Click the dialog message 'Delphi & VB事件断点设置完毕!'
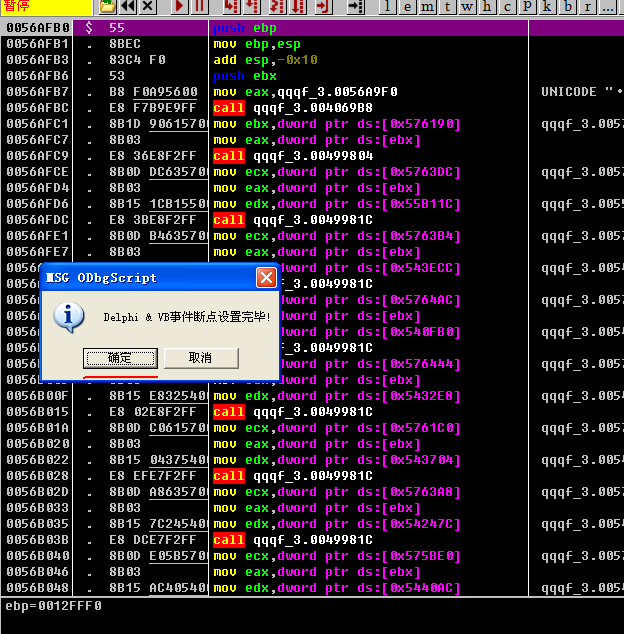 point(187,317)
